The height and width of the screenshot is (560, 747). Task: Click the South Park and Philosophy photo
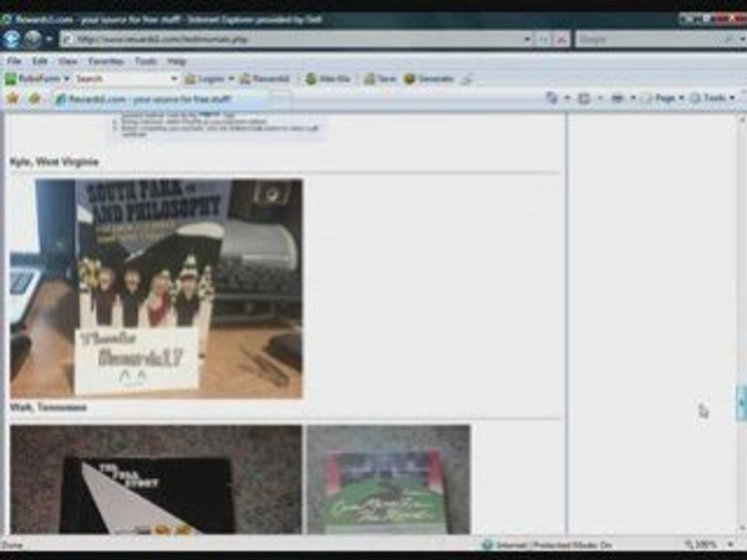pyautogui.click(x=156, y=289)
